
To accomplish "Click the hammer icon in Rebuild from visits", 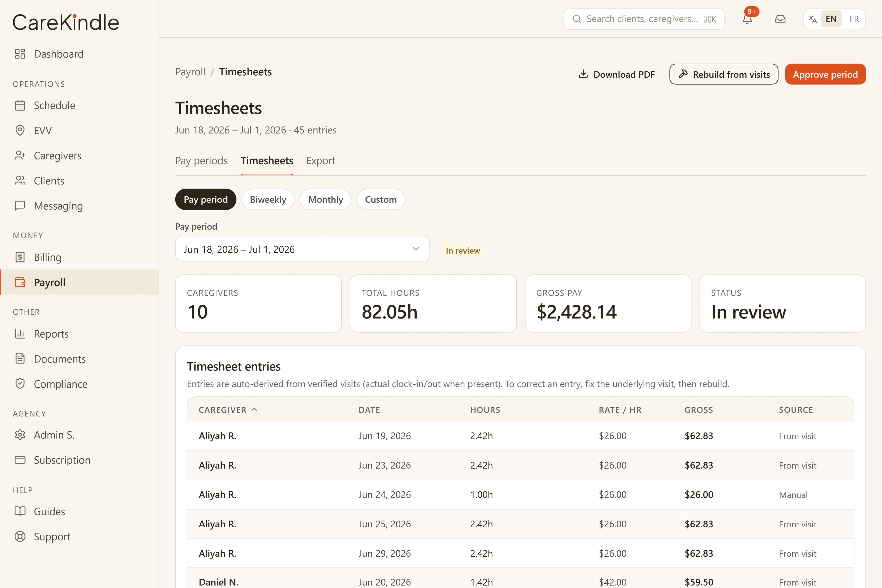I will (683, 74).
